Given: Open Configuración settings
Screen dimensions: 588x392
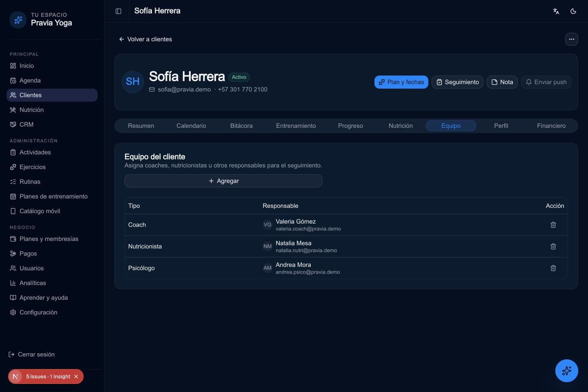Looking at the screenshot, I should coord(52,312).
